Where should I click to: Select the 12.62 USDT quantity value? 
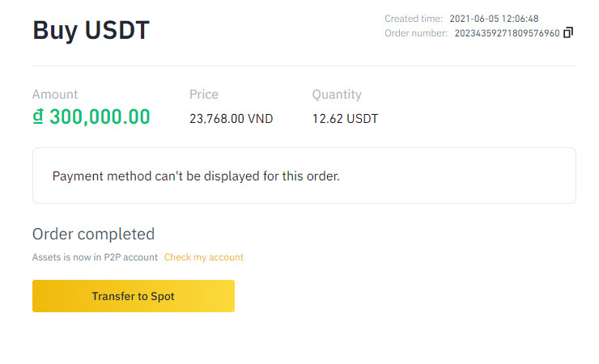pyautogui.click(x=345, y=119)
